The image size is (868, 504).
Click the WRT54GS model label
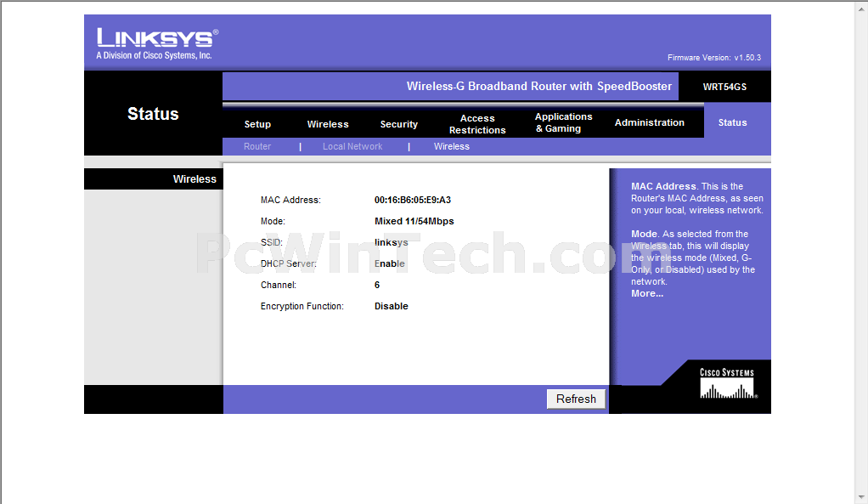pyautogui.click(x=724, y=87)
